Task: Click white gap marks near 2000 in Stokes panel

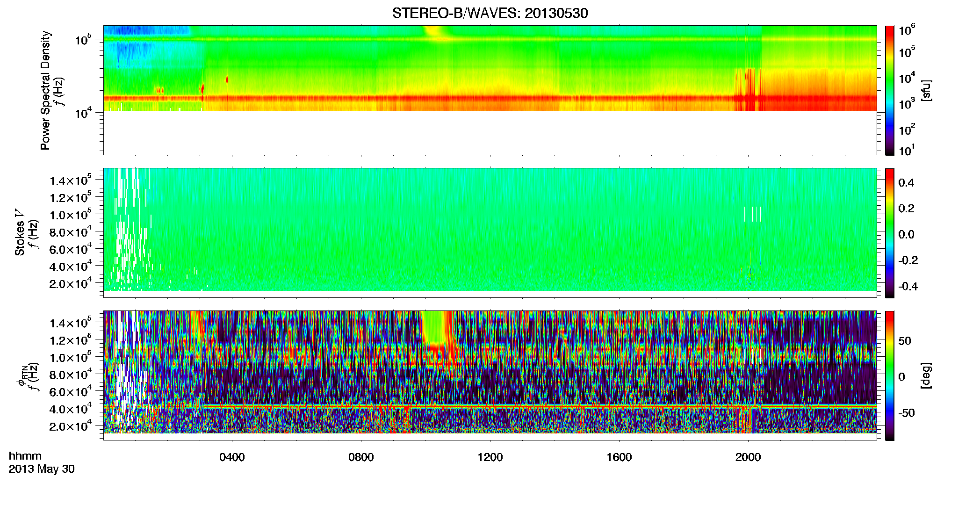Action: 753,214
